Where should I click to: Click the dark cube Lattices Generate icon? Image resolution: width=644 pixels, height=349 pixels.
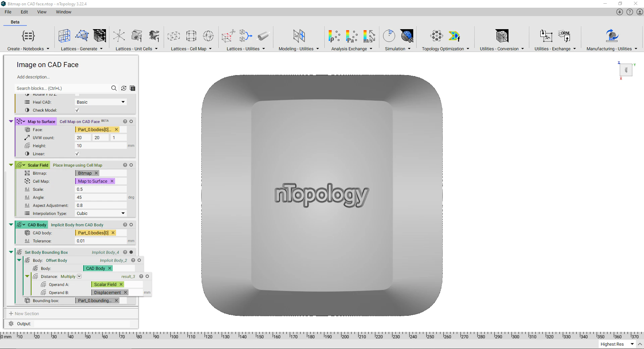coord(100,36)
